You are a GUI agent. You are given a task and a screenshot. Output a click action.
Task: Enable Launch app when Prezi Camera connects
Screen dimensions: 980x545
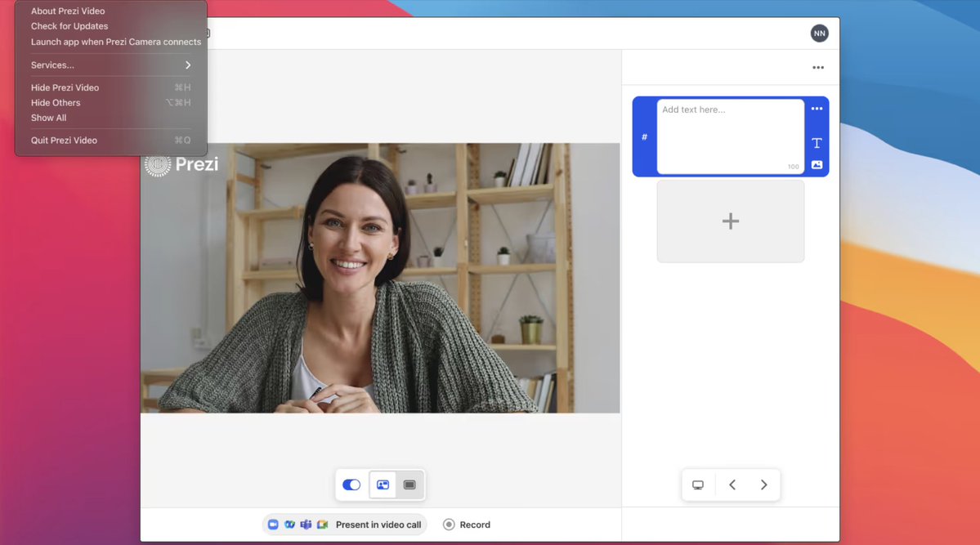115,41
